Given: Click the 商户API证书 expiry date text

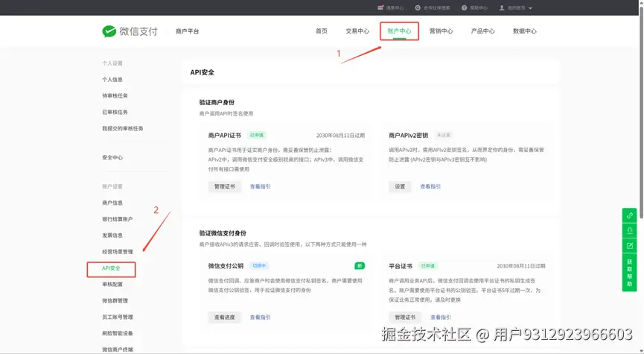Looking at the screenshot, I should pos(340,136).
